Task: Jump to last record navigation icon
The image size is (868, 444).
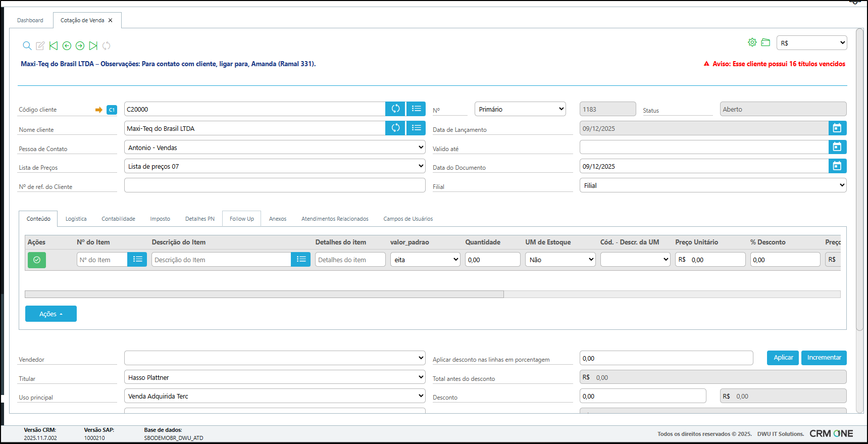Action: click(93, 46)
